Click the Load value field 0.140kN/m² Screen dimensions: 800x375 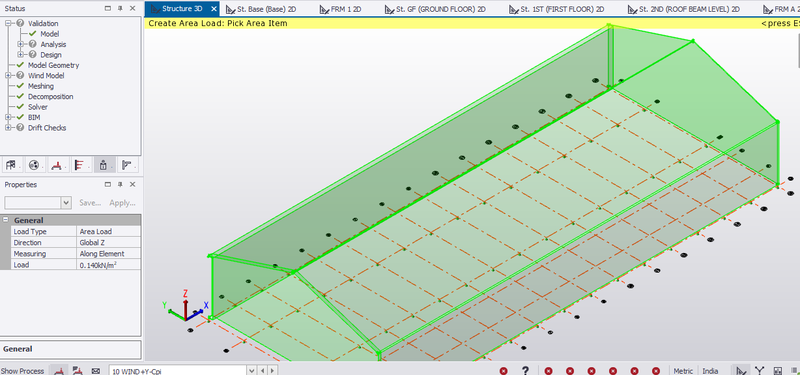coord(109,265)
